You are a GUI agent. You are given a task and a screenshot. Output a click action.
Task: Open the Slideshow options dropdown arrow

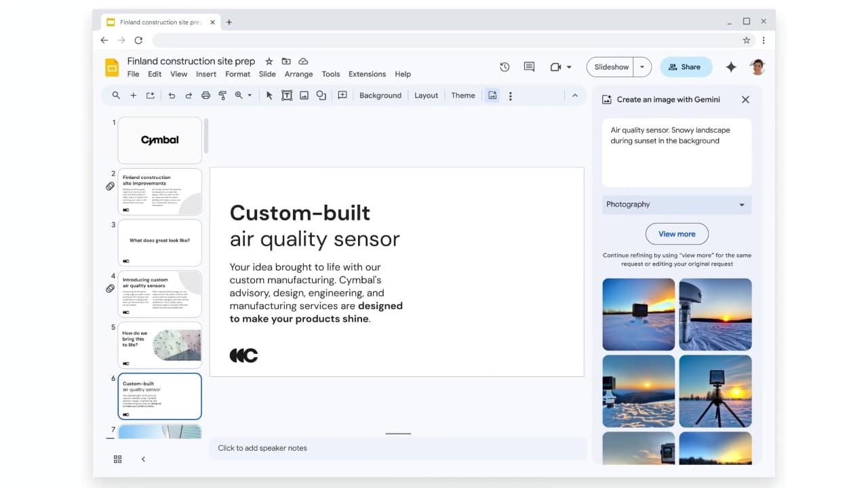coord(642,67)
